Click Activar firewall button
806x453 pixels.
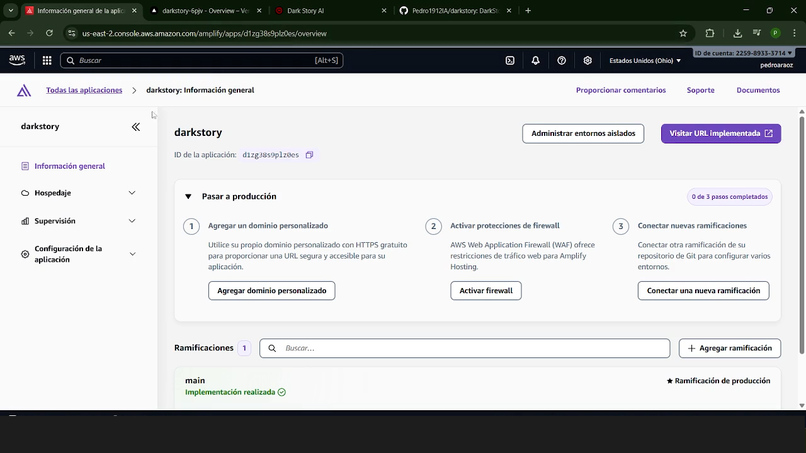(x=486, y=291)
